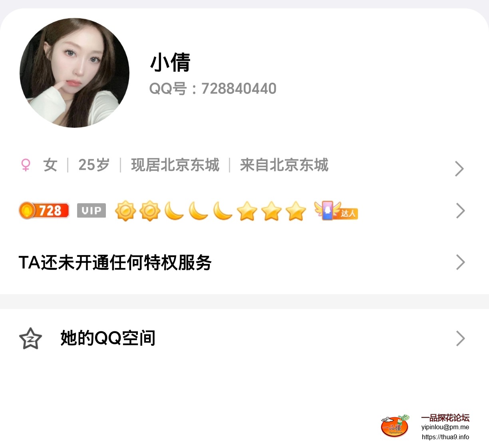
Task: Open the 达人 winged badge
Action: click(x=336, y=210)
